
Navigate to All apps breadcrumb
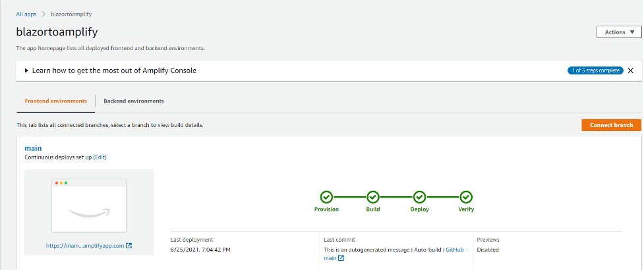pyautogui.click(x=27, y=13)
